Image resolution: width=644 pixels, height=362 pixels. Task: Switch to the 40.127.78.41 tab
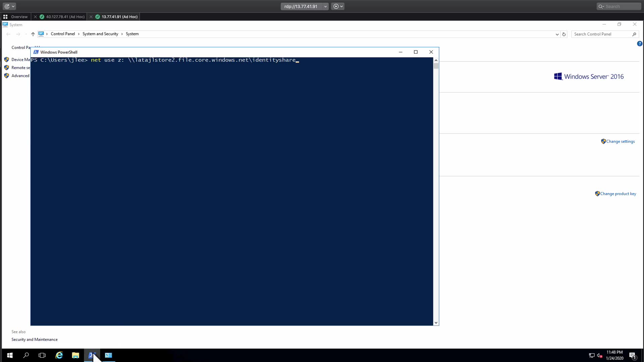[x=65, y=17]
